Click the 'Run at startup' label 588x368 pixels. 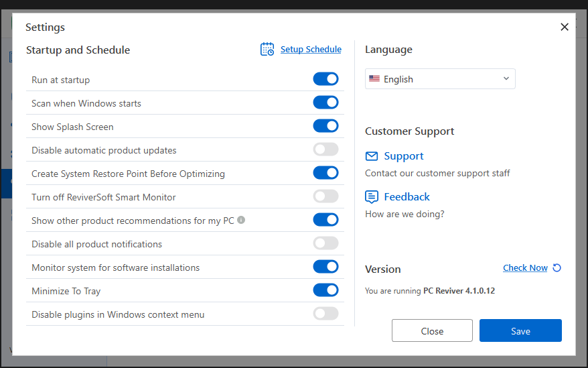pyautogui.click(x=61, y=80)
